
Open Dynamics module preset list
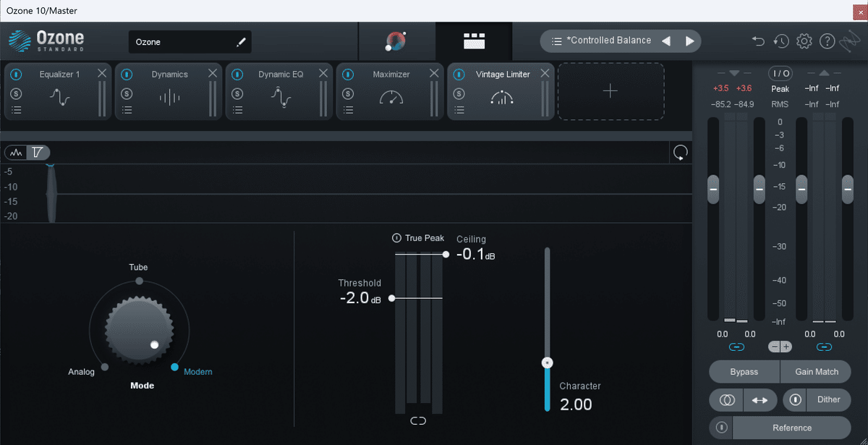click(127, 110)
